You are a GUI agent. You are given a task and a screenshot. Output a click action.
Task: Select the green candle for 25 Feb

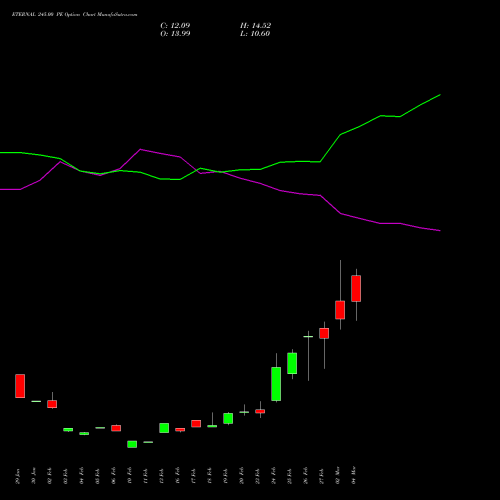pos(292,363)
